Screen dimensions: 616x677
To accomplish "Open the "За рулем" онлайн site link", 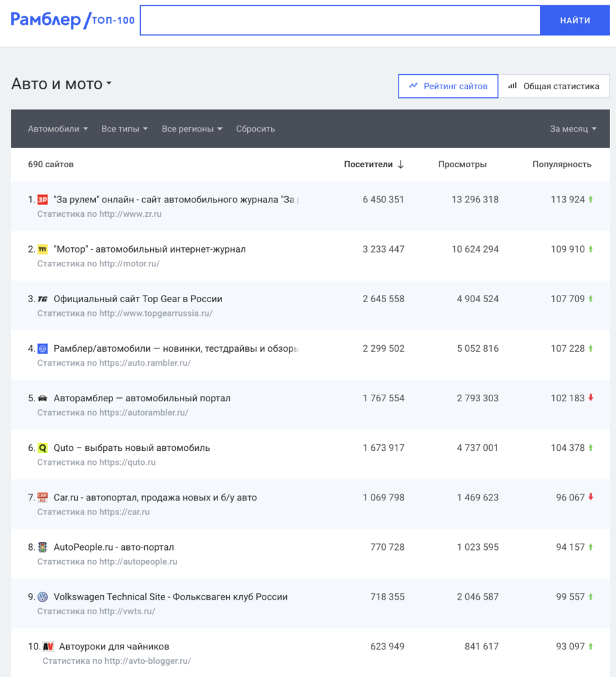I will [x=176, y=200].
